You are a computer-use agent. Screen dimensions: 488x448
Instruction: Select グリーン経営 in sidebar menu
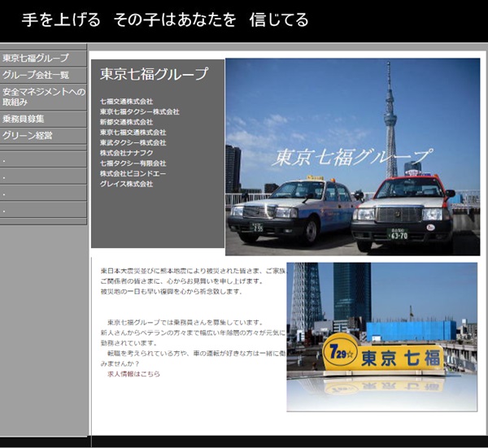43,136
